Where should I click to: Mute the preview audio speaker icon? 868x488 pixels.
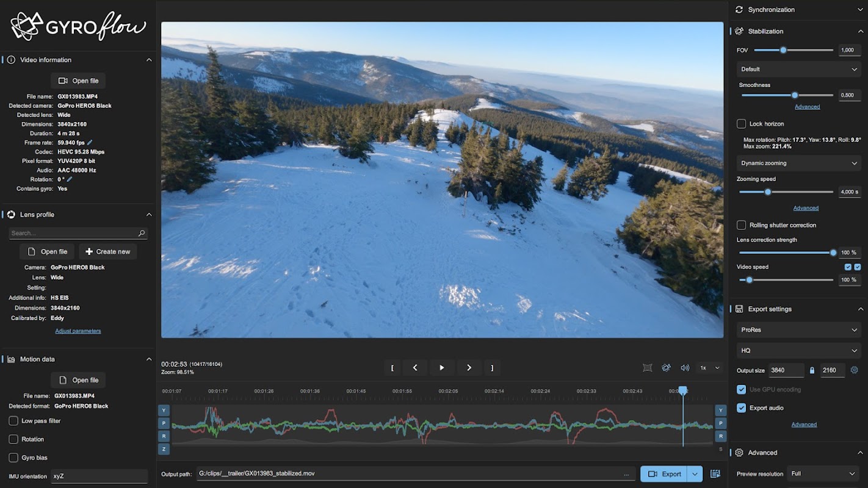(x=685, y=368)
